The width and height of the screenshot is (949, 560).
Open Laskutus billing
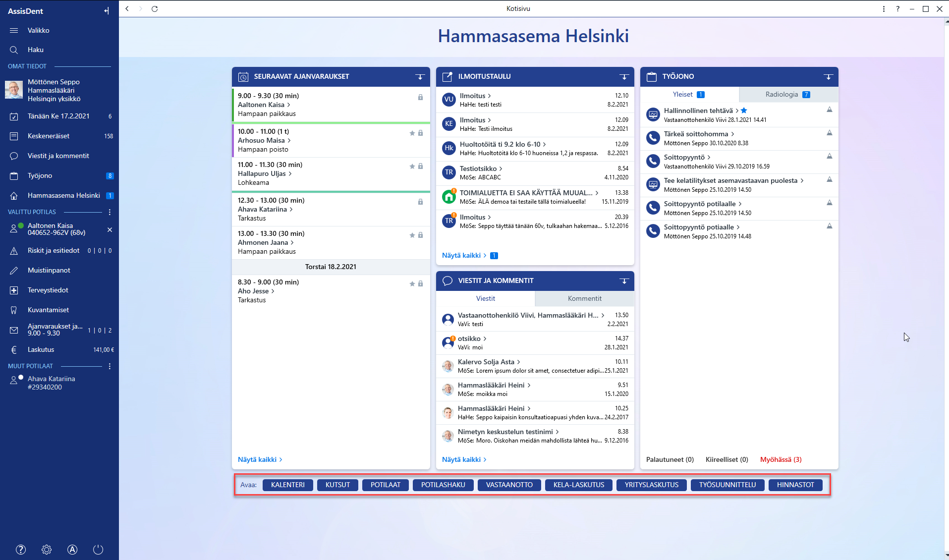[59, 349]
